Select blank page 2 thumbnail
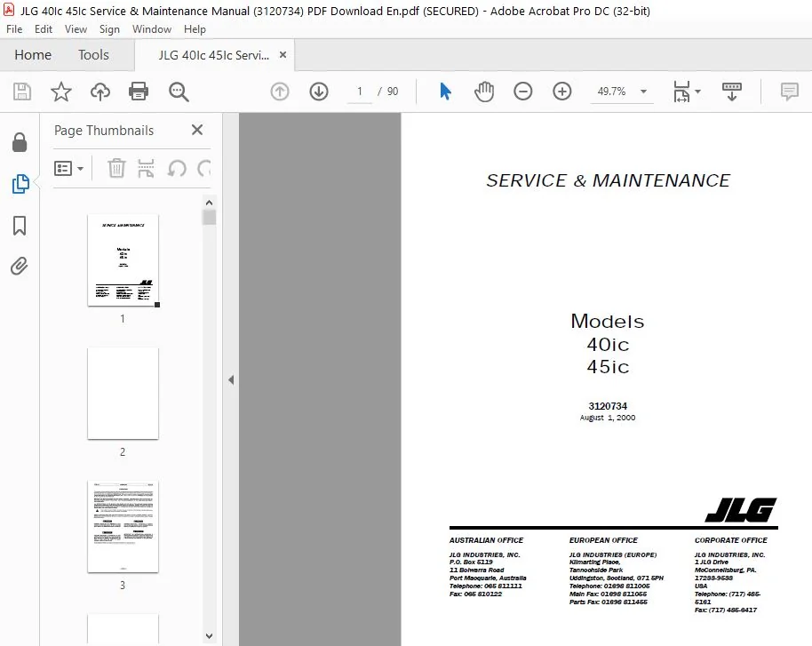This screenshot has height=646, width=812. click(x=123, y=393)
